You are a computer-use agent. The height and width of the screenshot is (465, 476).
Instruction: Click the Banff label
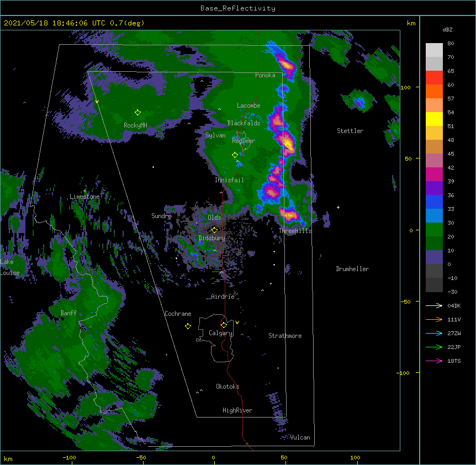(68, 313)
